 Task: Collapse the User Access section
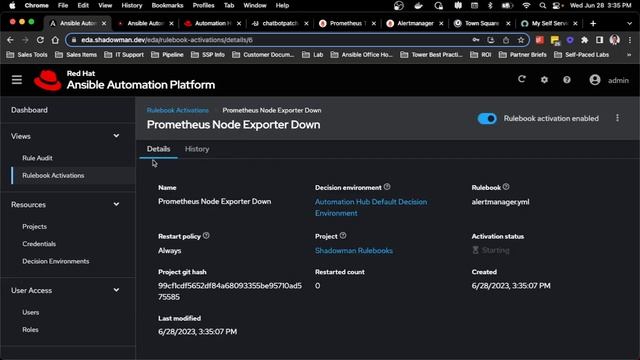pyautogui.click(x=116, y=290)
